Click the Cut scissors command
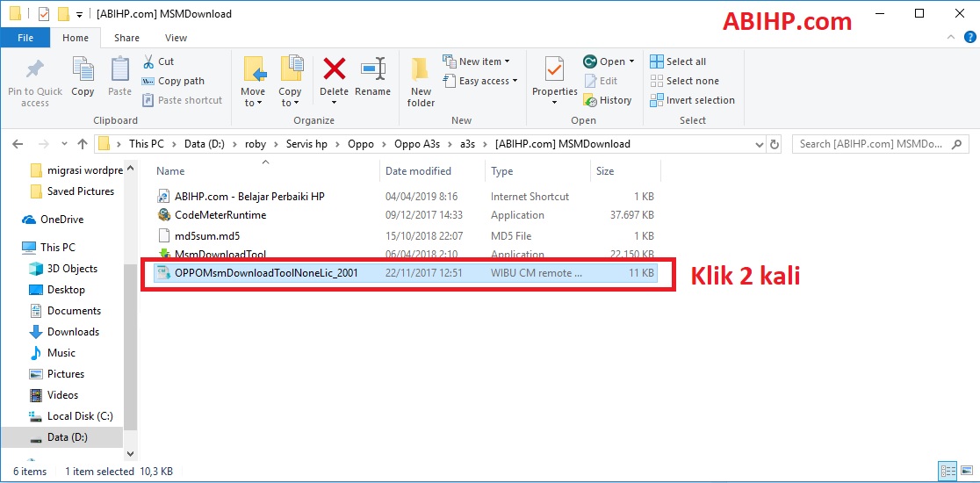Viewport: 980px width, 483px height. point(159,61)
